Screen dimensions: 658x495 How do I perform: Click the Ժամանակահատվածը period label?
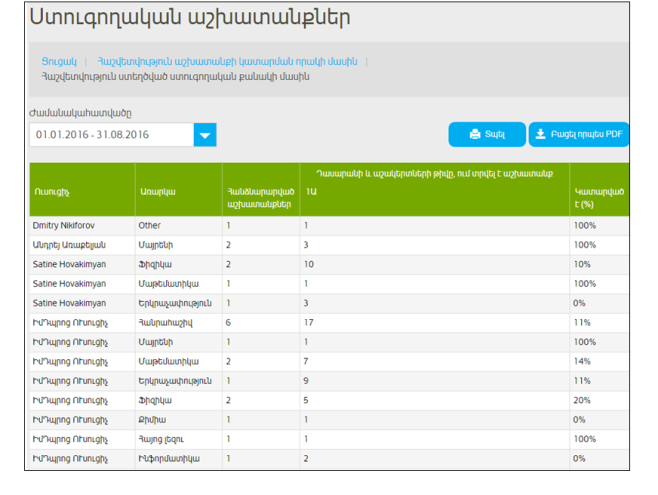point(80,113)
